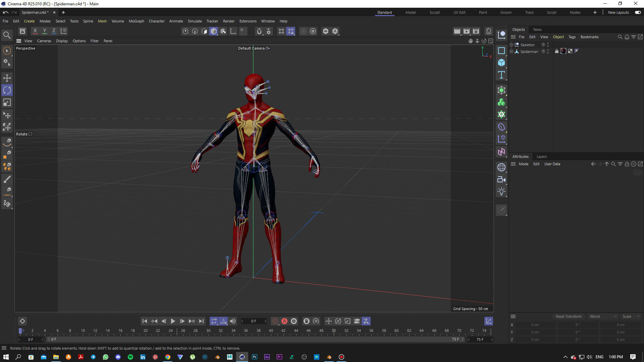Toggle Spiderman visibility dots
The image size is (644, 362).
point(548,51)
